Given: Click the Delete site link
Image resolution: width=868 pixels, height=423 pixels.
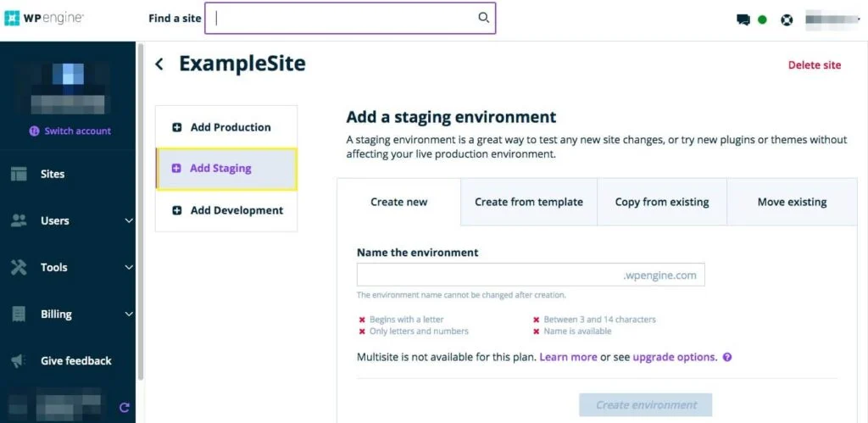Looking at the screenshot, I should pos(815,65).
